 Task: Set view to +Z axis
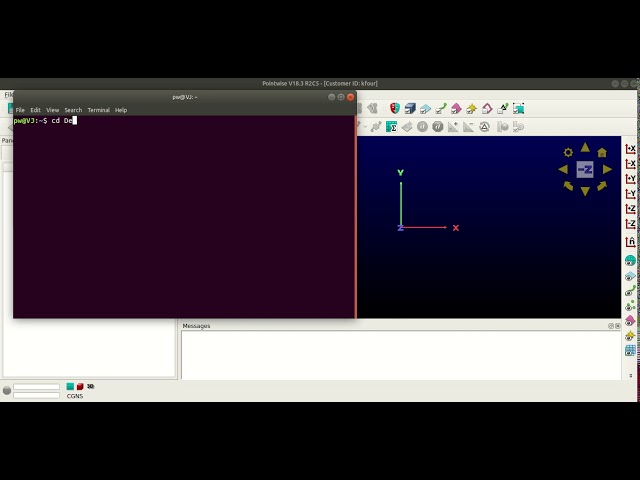pos(630,209)
